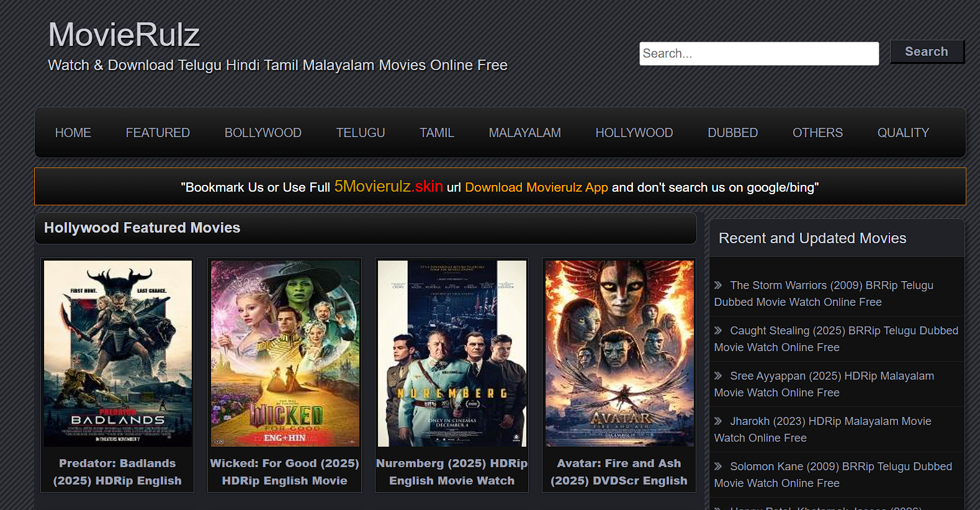Open the HOLLYWOOD menu category

(x=634, y=133)
